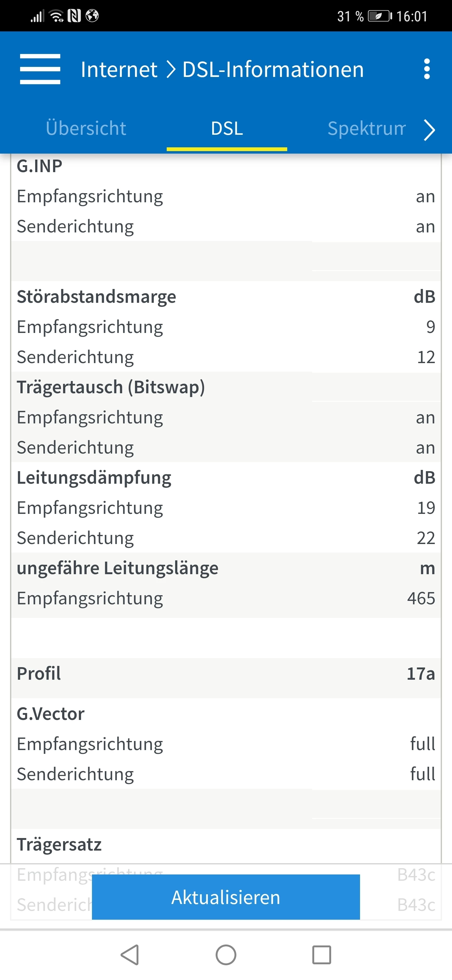Tap the battery status icon
This screenshot has width=452, height=980.
click(x=379, y=16)
